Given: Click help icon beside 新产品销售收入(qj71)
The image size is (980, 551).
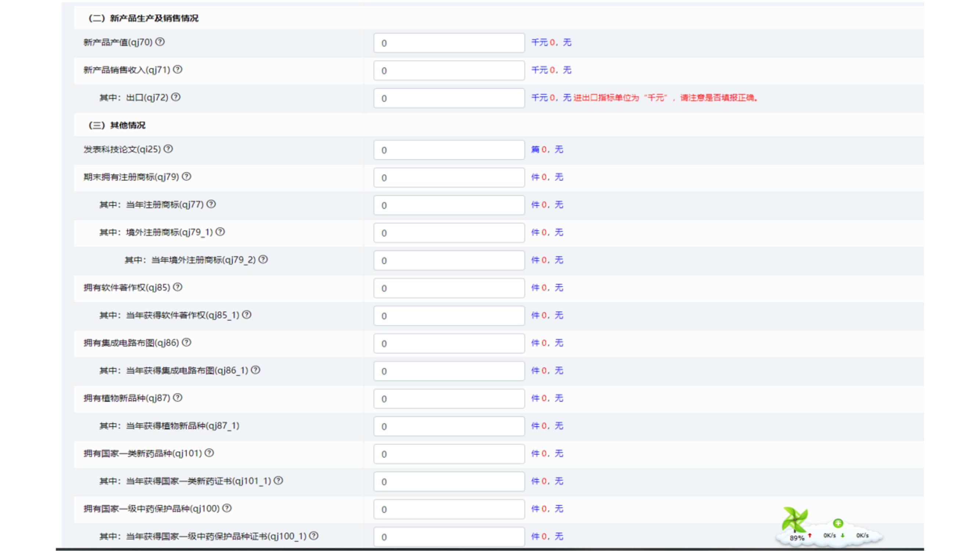Looking at the screenshot, I should pos(177,69).
